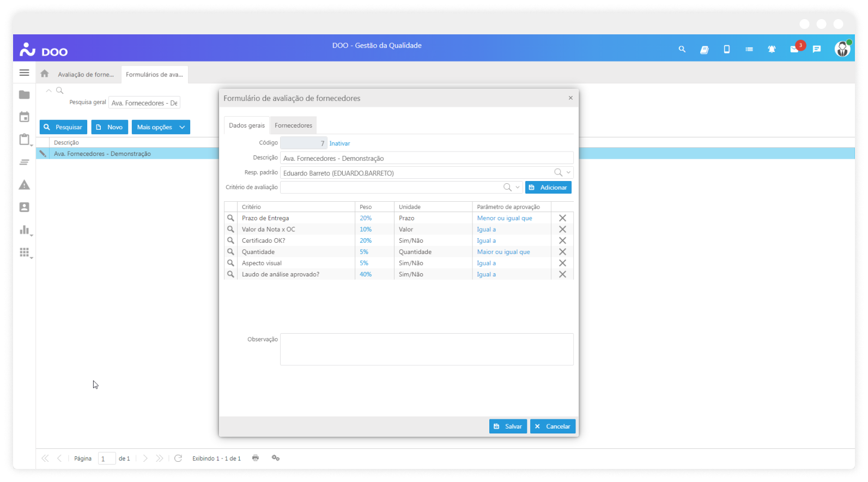The width and height of the screenshot is (868, 482).
Task: Click the edit pencil on Ava. Fornecedores row
Action: 43,154
